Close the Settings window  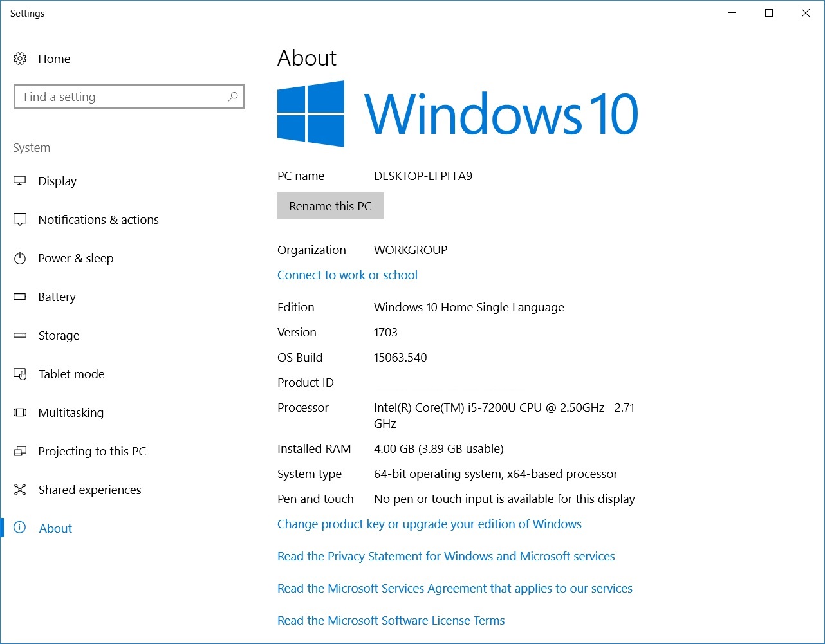(805, 13)
